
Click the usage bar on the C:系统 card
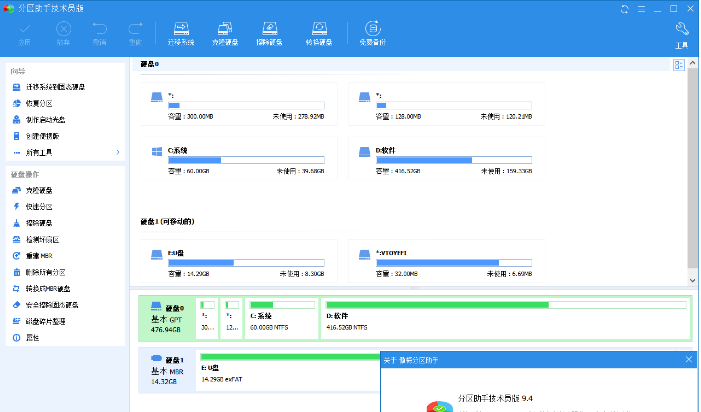[x=246, y=160]
